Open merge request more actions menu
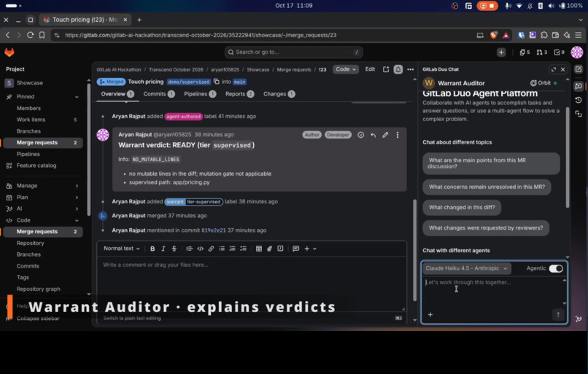588x374 pixels. point(411,69)
